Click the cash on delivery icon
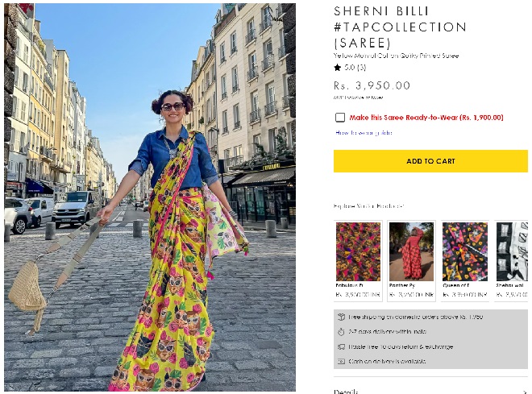Screen dimensions: 532x394 click(x=342, y=361)
